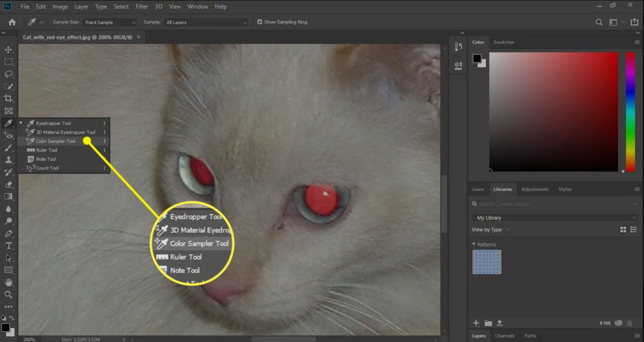Select the Clone Stamp tool
644x342 pixels.
8,160
